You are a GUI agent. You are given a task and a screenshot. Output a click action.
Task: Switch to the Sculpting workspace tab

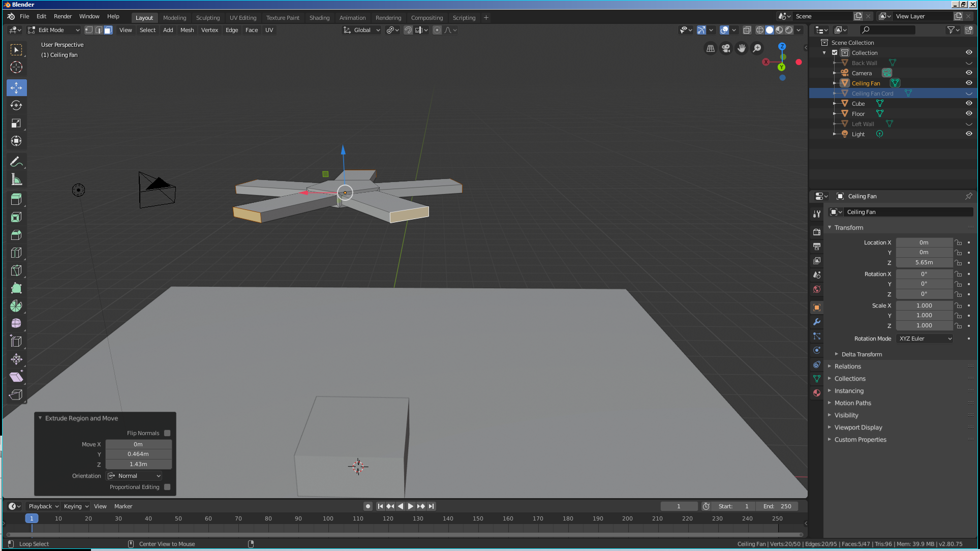tap(208, 17)
